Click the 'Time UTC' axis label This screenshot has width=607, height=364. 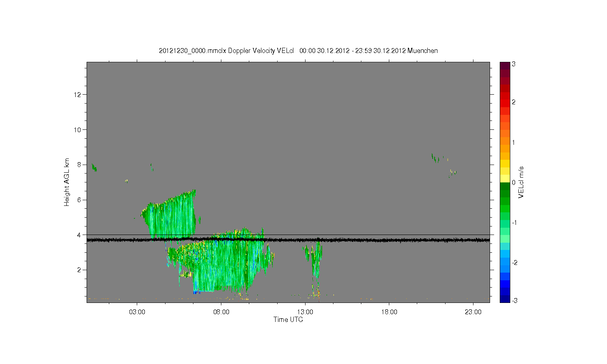point(288,320)
